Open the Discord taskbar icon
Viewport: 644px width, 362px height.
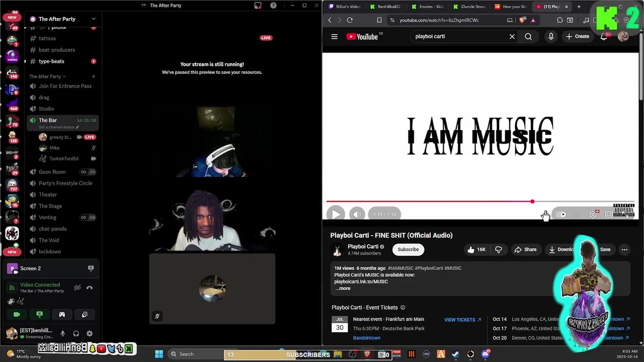485,354
